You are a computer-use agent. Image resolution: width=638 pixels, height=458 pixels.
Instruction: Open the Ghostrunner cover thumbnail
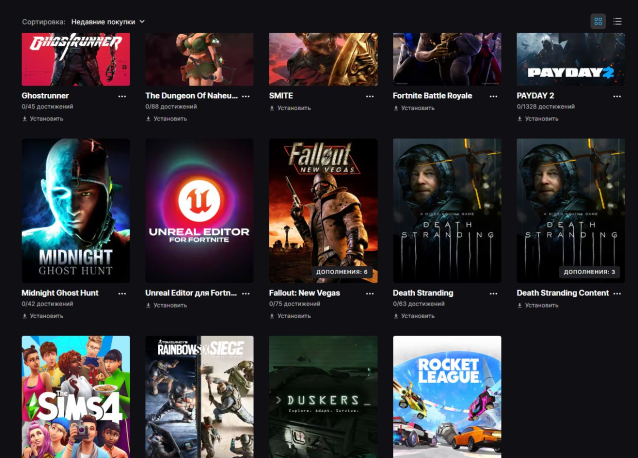76,59
